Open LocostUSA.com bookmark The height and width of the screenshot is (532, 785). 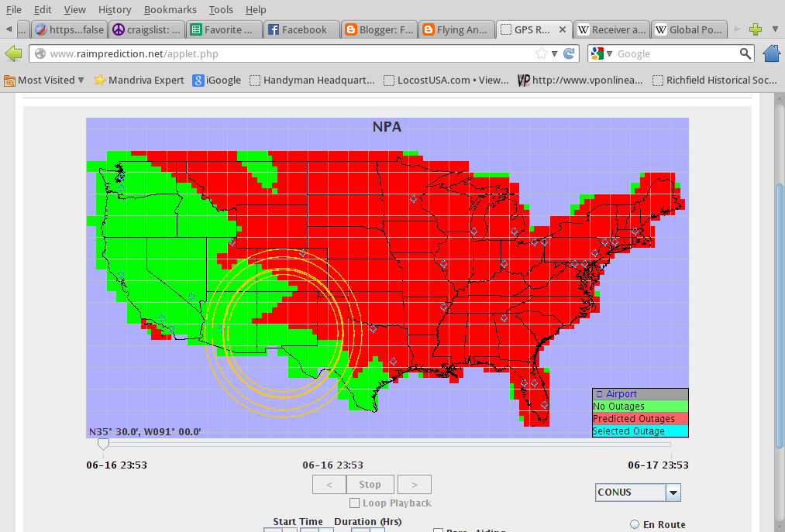click(446, 80)
